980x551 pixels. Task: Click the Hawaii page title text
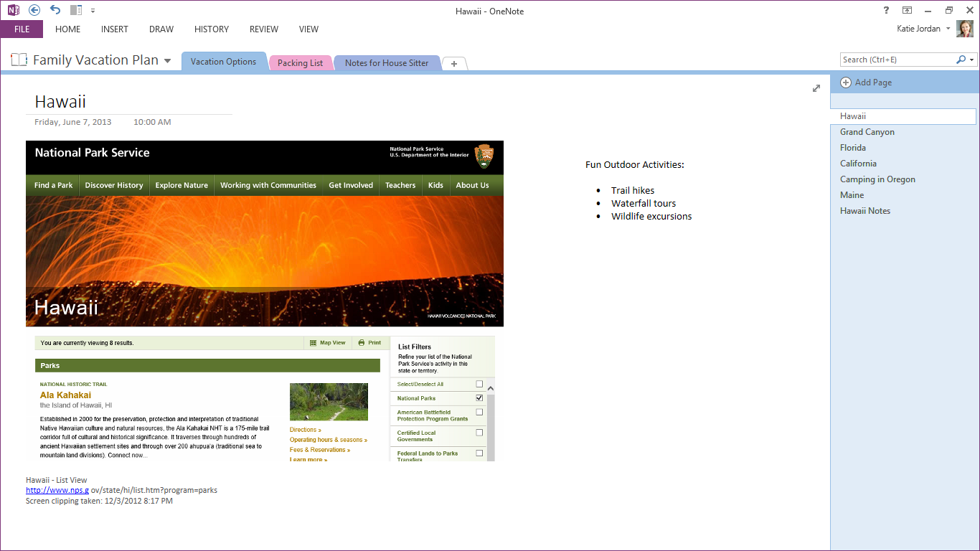(x=60, y=101)
